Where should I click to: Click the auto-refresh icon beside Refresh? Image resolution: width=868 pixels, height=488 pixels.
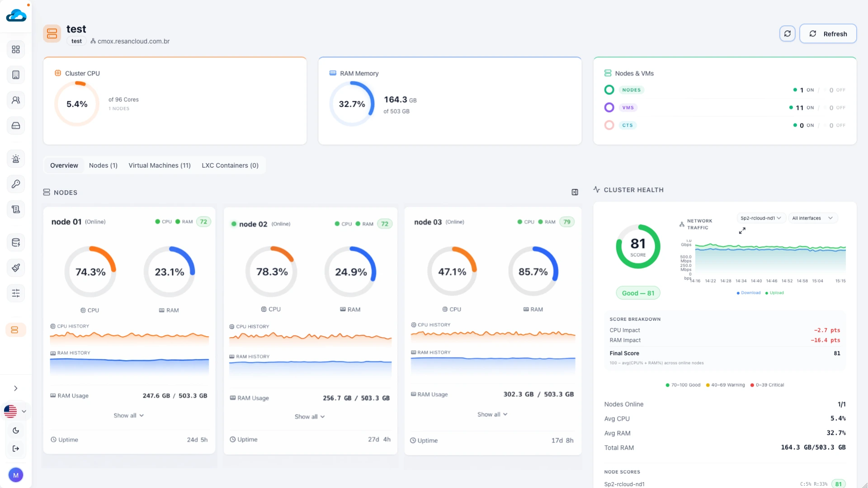coord(787,34)
